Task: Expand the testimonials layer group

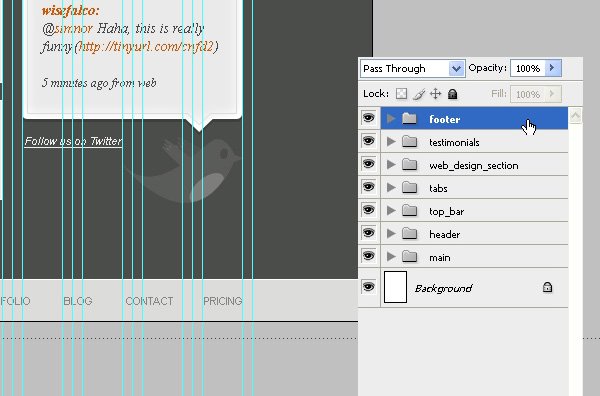Action: tap(391, 142)
